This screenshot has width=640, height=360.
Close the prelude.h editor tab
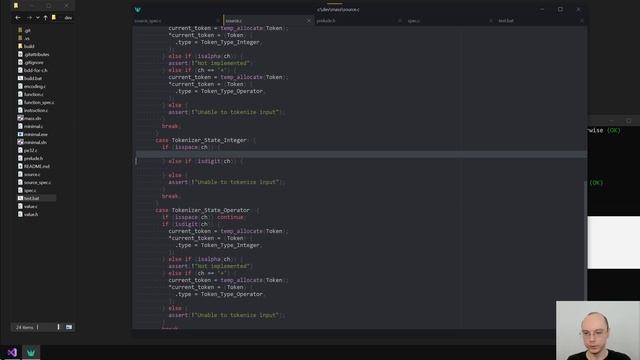click(400, 21)
